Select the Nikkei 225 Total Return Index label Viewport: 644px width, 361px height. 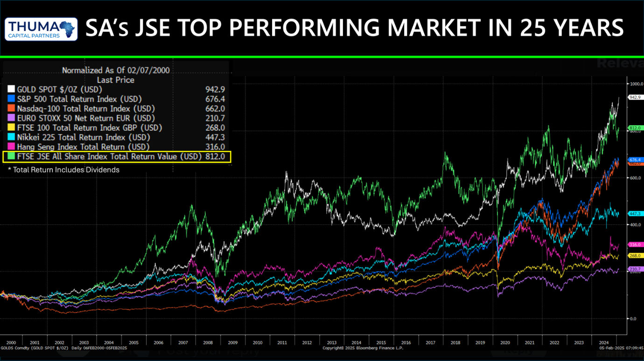pyautogui.click(x=84, y=137)
